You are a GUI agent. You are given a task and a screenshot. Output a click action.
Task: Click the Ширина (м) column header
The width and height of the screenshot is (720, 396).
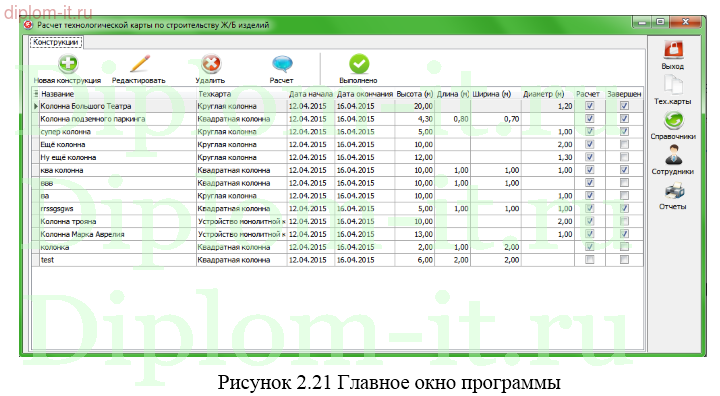tap(496, 94)
